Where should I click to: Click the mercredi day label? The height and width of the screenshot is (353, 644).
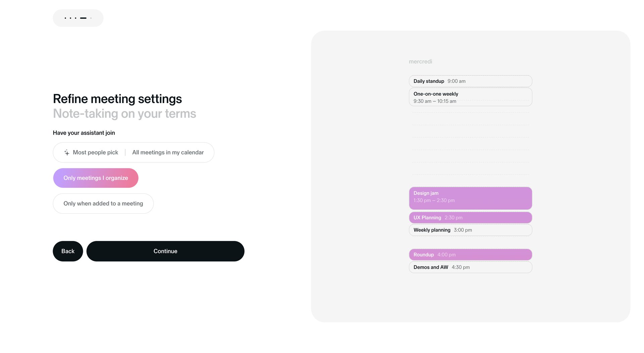point(420,61)
